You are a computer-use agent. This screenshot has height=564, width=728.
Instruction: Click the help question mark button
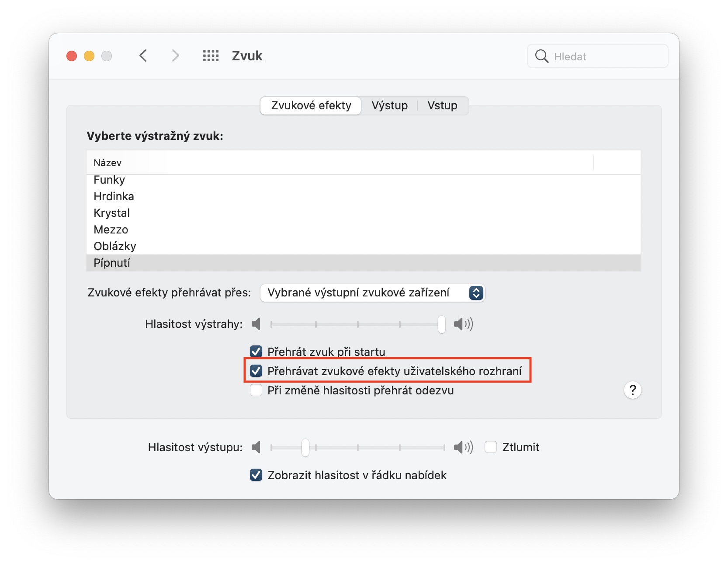[632, 390]
